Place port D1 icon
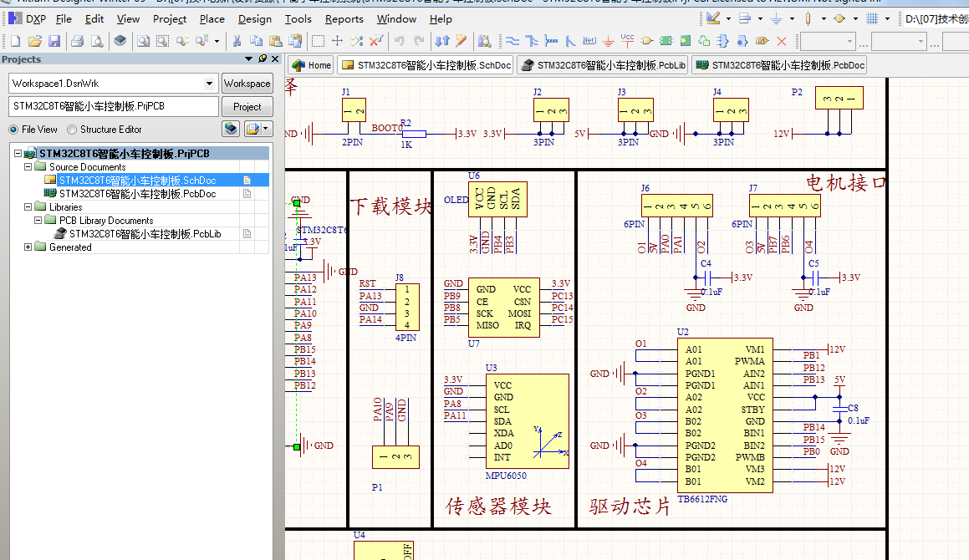Viewport: 969px width, 560px height. 762,42
